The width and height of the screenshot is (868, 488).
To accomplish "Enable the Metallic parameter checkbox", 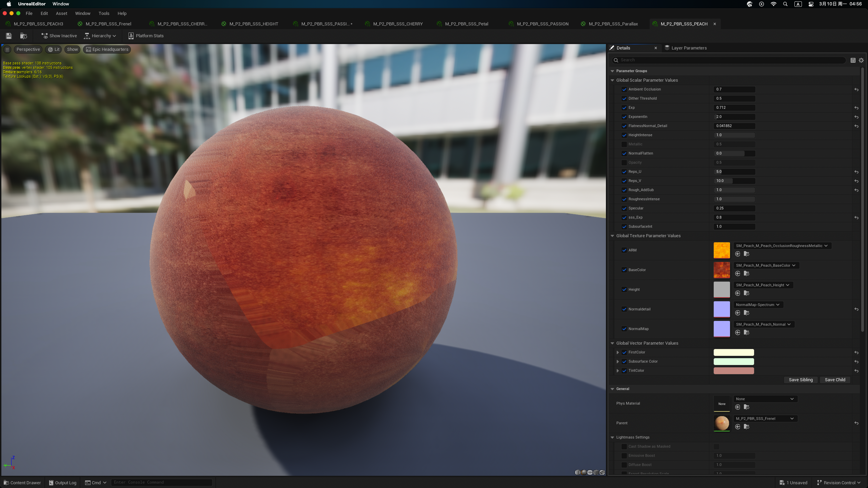I will pyautogui.click(x=624, y=144).
